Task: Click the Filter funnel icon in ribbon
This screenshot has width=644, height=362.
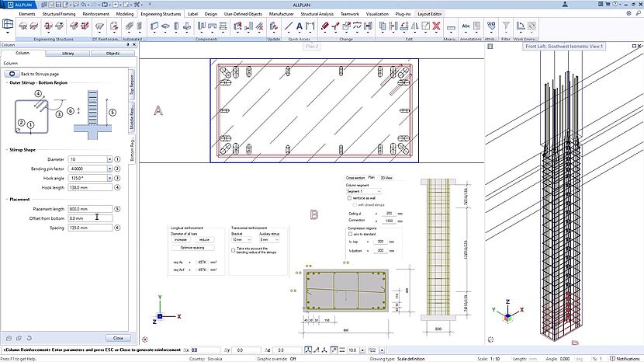Action: (506, 26)
